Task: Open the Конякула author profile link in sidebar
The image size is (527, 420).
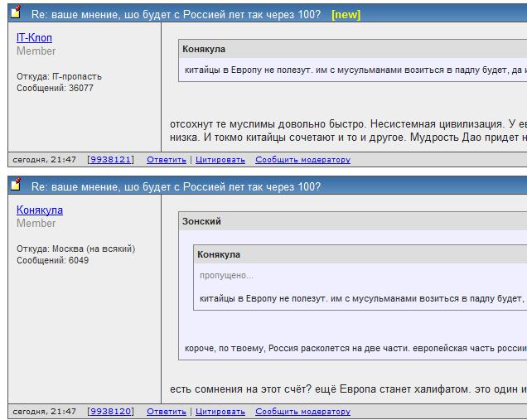Action: pos(40,210)
